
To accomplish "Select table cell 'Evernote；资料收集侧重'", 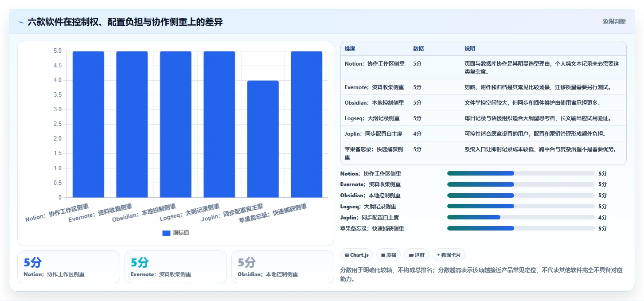I will pos(374,87).
